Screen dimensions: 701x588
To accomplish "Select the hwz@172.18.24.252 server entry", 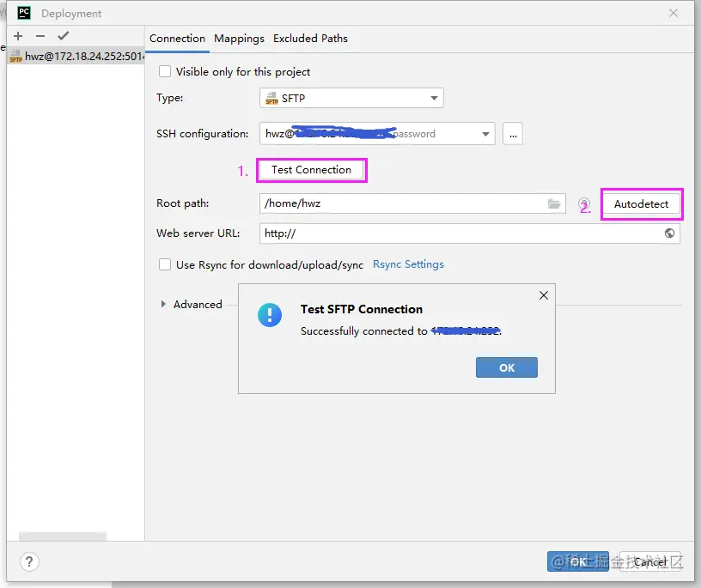I will pyautogui.click(x=76, y=57).
